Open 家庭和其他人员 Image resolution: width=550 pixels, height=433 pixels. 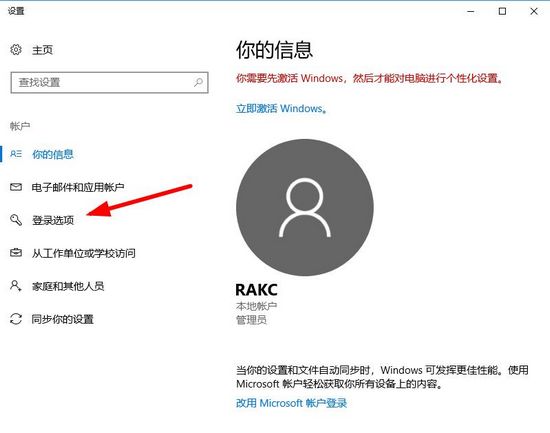68,286
